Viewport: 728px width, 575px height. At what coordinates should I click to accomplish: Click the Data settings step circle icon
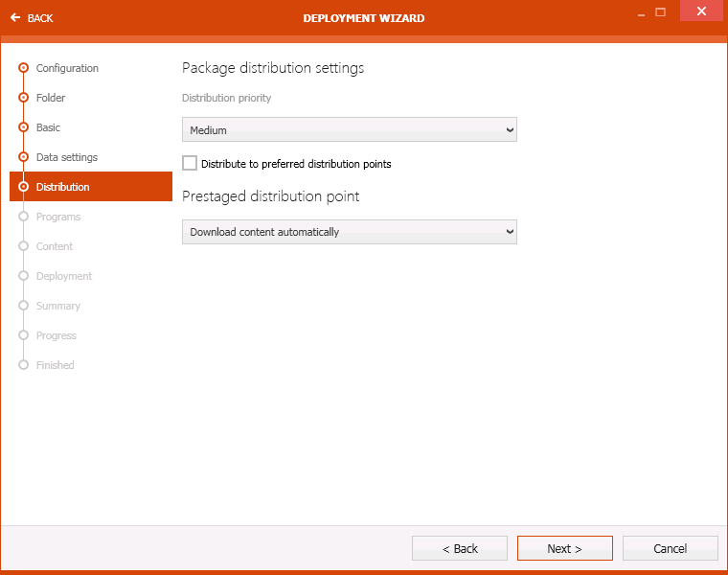(24, 157)
